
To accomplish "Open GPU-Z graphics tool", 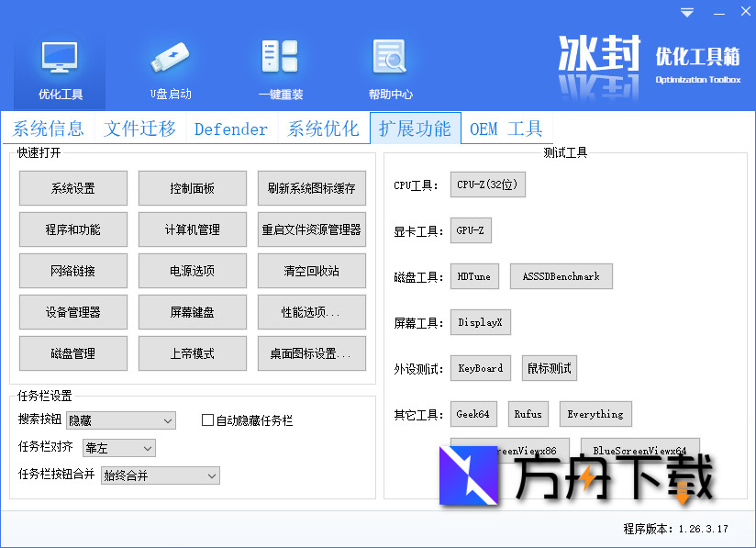I will [x=470, y=230].
